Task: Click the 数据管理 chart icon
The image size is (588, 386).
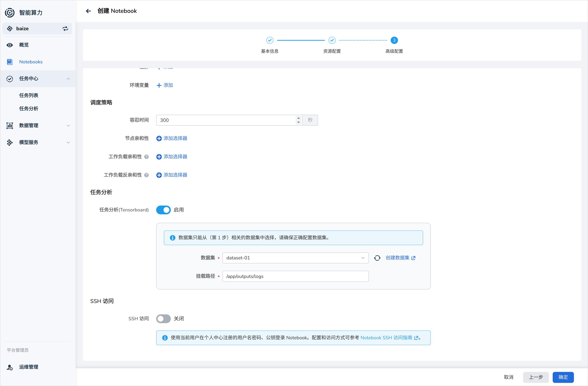Action: coord(10,126)
